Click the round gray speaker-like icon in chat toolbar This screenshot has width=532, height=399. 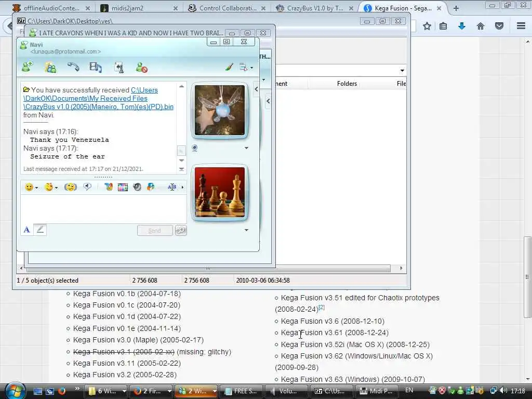click(137, 187)
